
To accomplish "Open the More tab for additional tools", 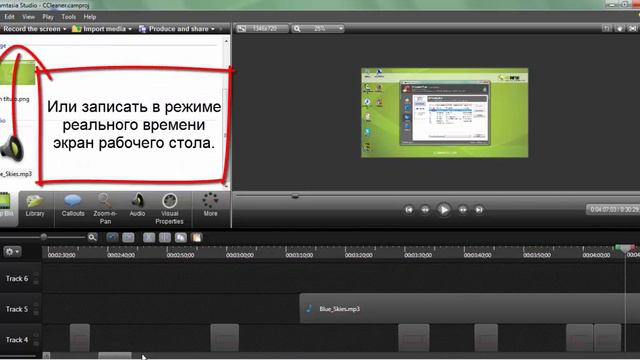I will tap(210, 205).
